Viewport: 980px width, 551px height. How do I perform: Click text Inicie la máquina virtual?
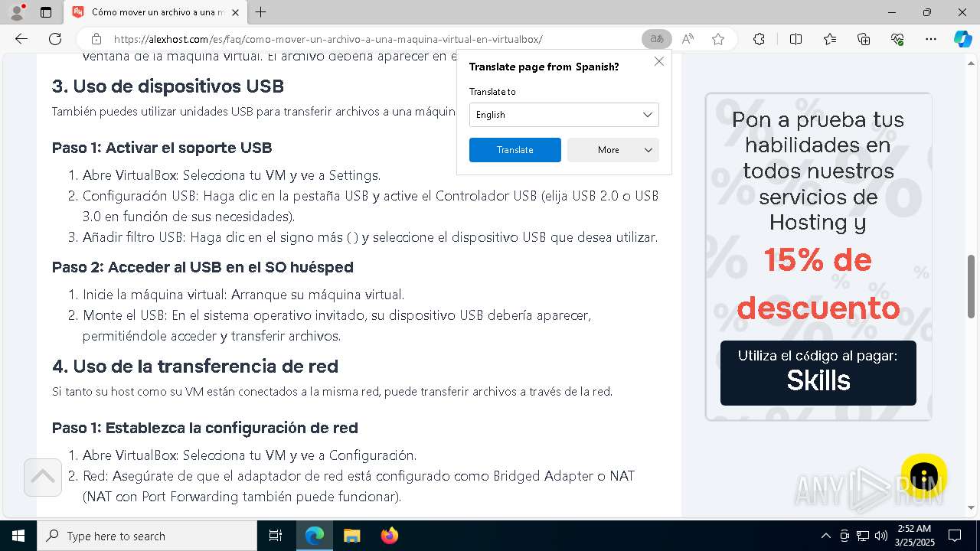point(243,295)
